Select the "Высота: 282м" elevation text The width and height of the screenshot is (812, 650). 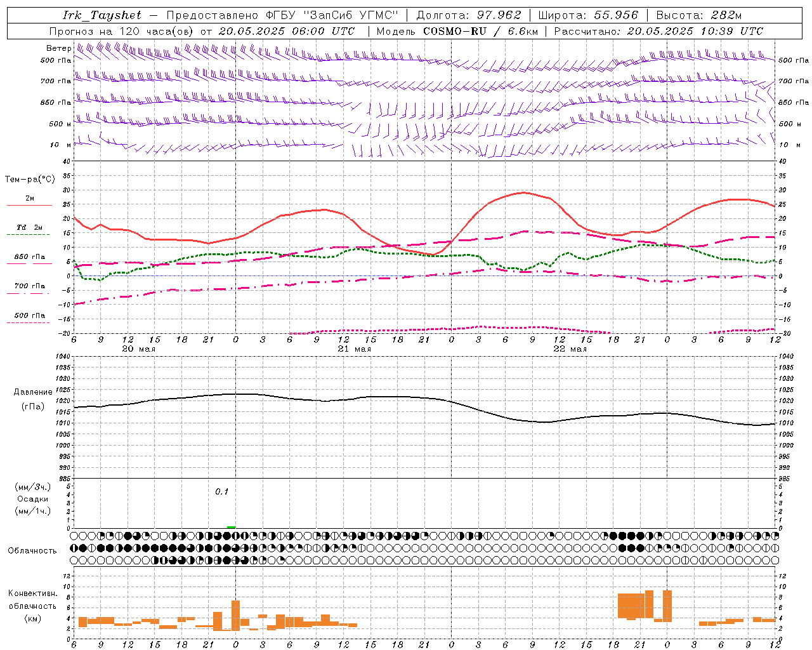(699, 15)
